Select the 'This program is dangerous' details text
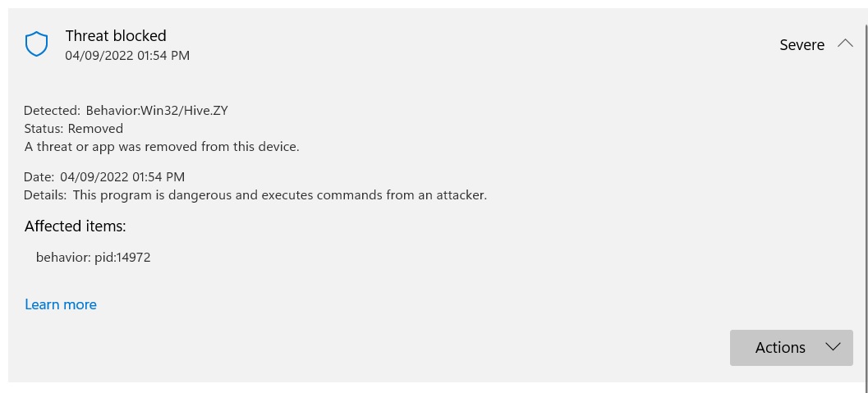The image size is (868, 393). coord(279,195)
